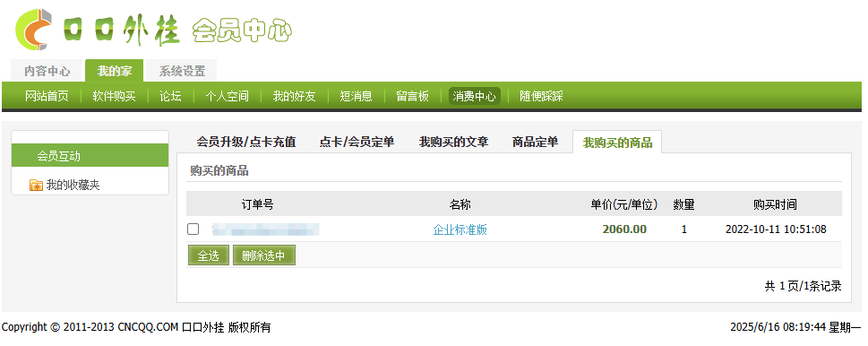Screen dimensions: 868x346
Task: Open the 留言板 menu item
Action: 412,96
